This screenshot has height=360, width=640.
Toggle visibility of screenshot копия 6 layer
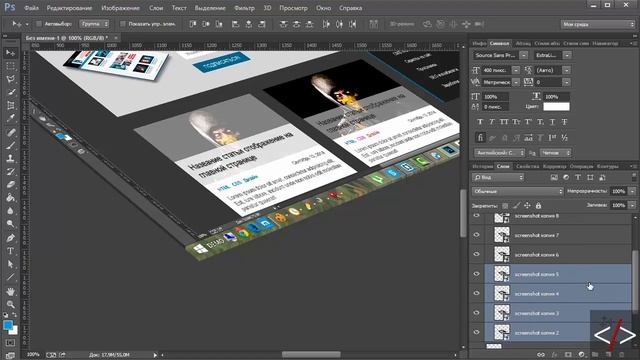[476, 254]
